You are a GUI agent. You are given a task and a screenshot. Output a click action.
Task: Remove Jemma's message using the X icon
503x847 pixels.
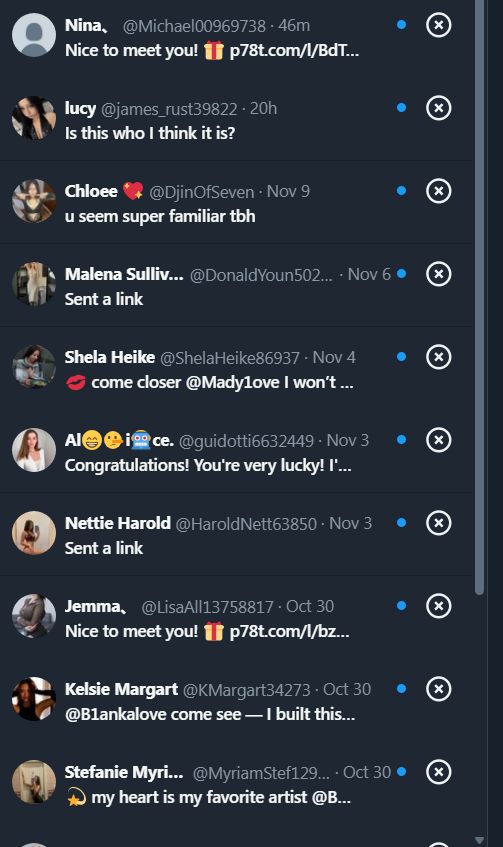439,606
